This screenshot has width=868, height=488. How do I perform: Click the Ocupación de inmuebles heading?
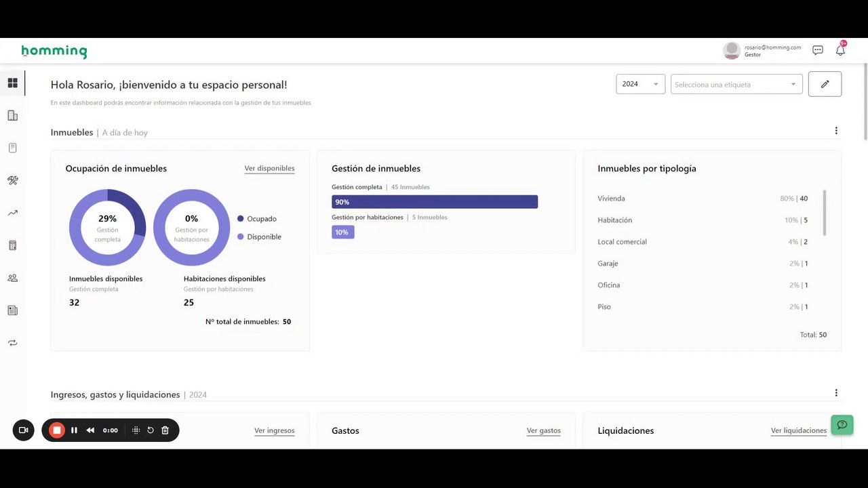point(116,168)
